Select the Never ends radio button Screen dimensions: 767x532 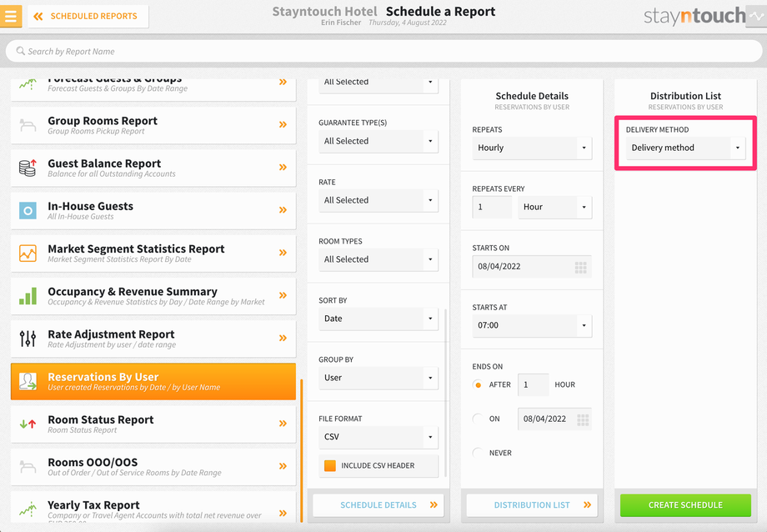pos(478,453)
